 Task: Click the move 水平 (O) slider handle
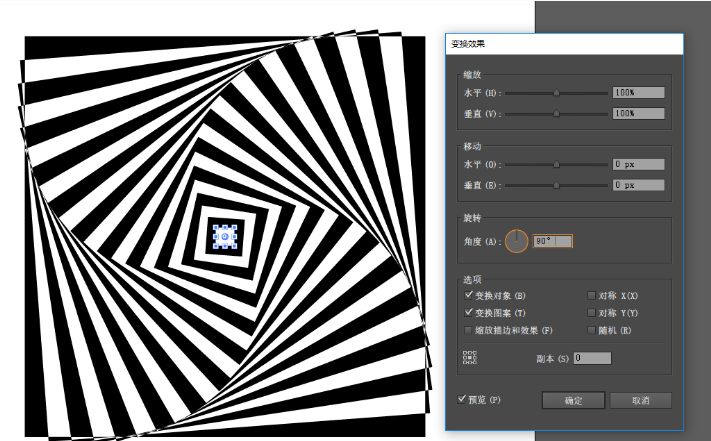556,165
